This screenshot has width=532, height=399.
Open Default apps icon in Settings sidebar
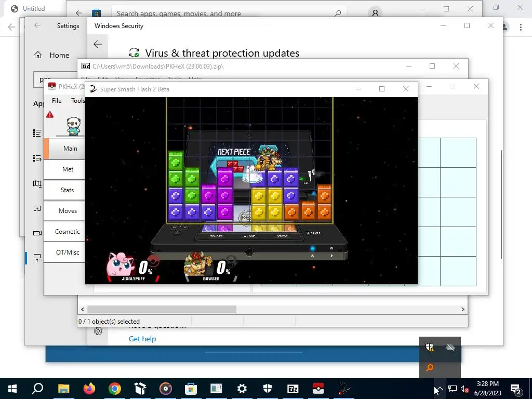tap(37, 158)
